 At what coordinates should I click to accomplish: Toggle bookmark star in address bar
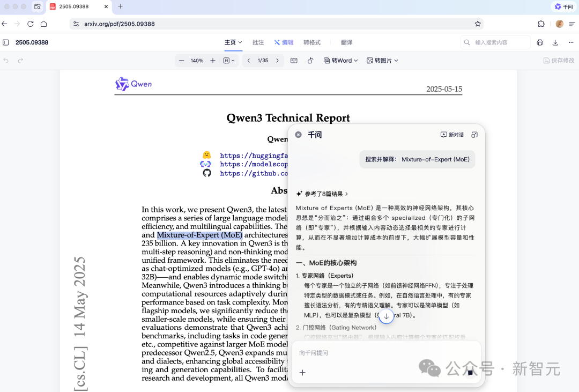[477, 24]
